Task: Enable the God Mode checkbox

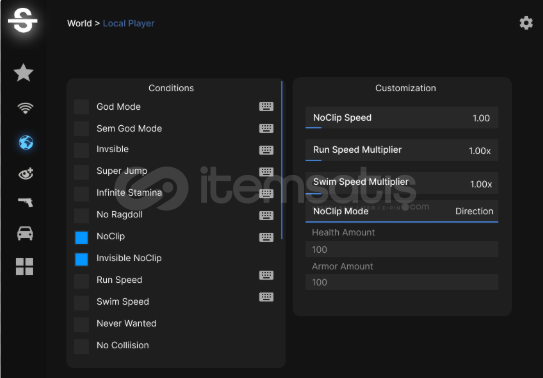Action: [x=81, y=107]
